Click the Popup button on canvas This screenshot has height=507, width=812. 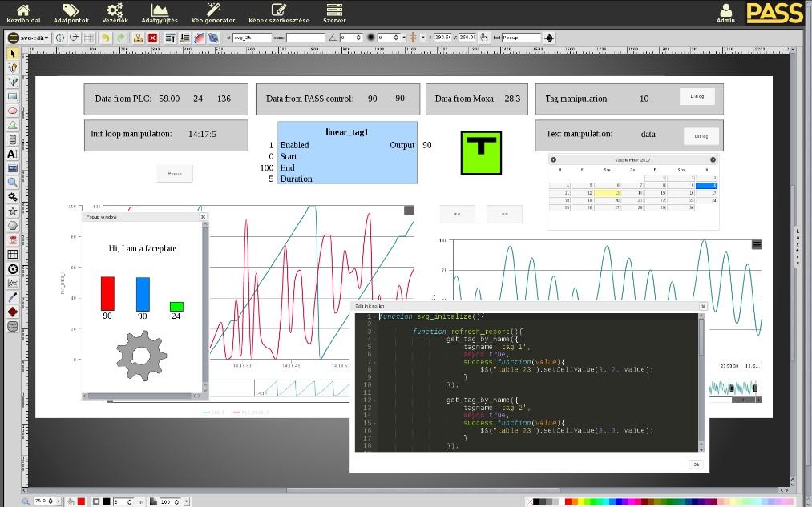[x=175, y=174]
